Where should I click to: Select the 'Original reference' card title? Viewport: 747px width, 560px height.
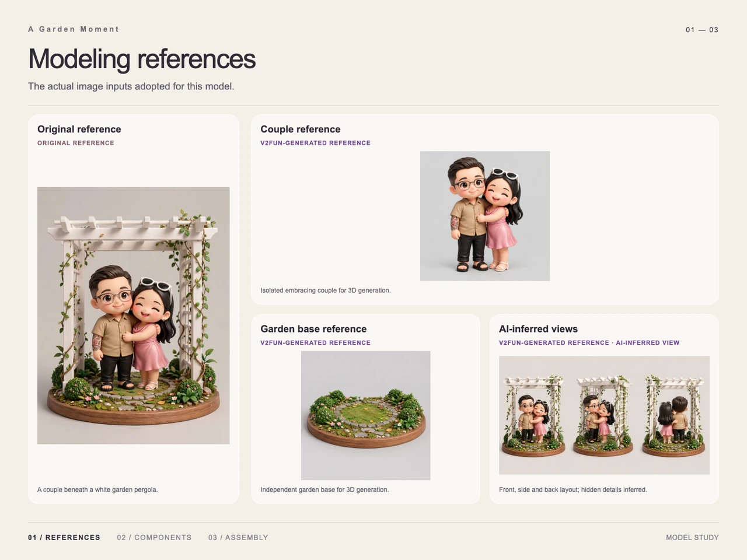79,129
